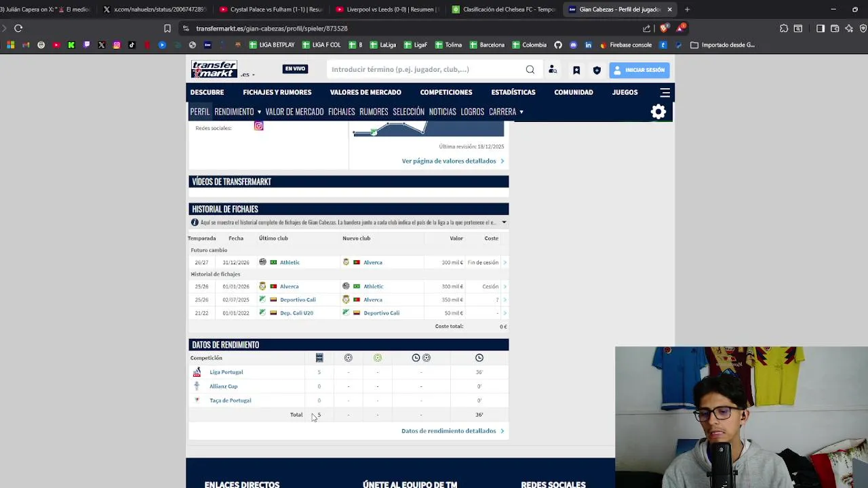Viewport: 868px width, 488px height.
Task: Open the Discord bookmark icon
Action: click(x=573, y=45)
